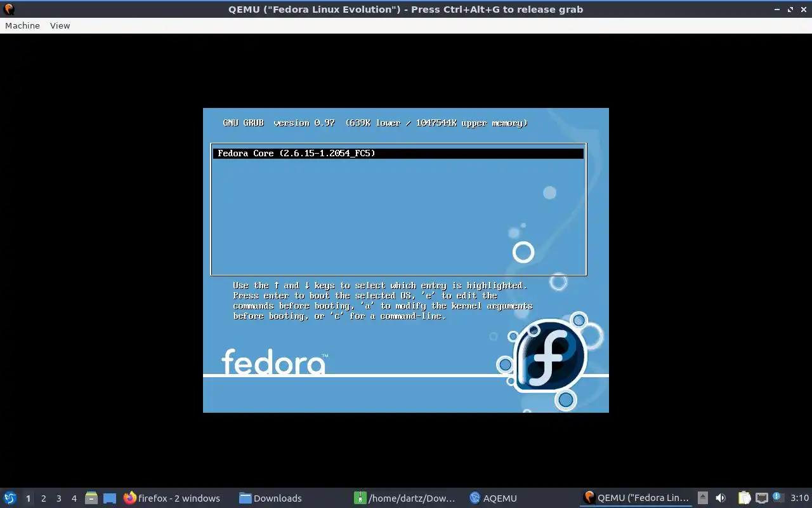The image size is (812, 508).
Task: Switch to virtual desktop 1
Action: (x=28, y=498)
